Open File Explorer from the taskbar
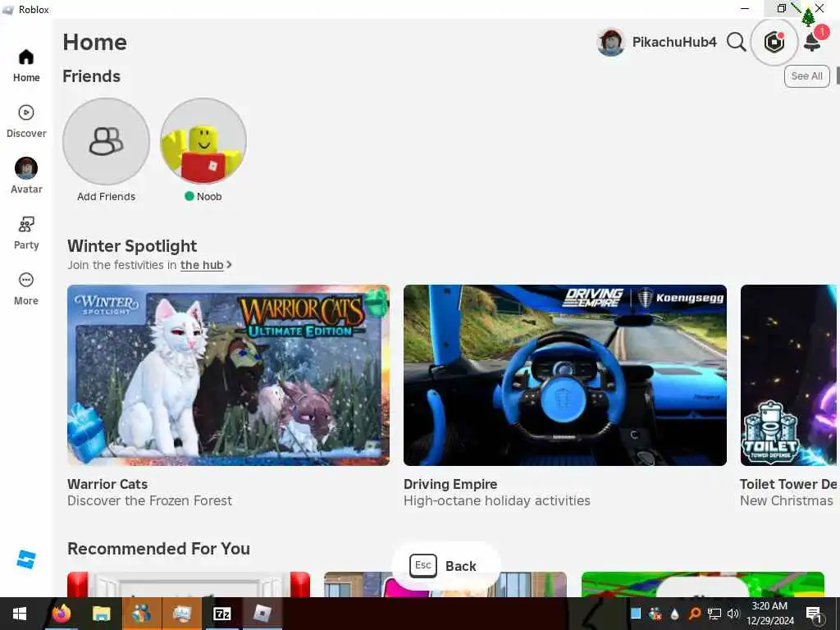Image resolution: width=840 pixels, height=630 pixels. pos(101,614)
